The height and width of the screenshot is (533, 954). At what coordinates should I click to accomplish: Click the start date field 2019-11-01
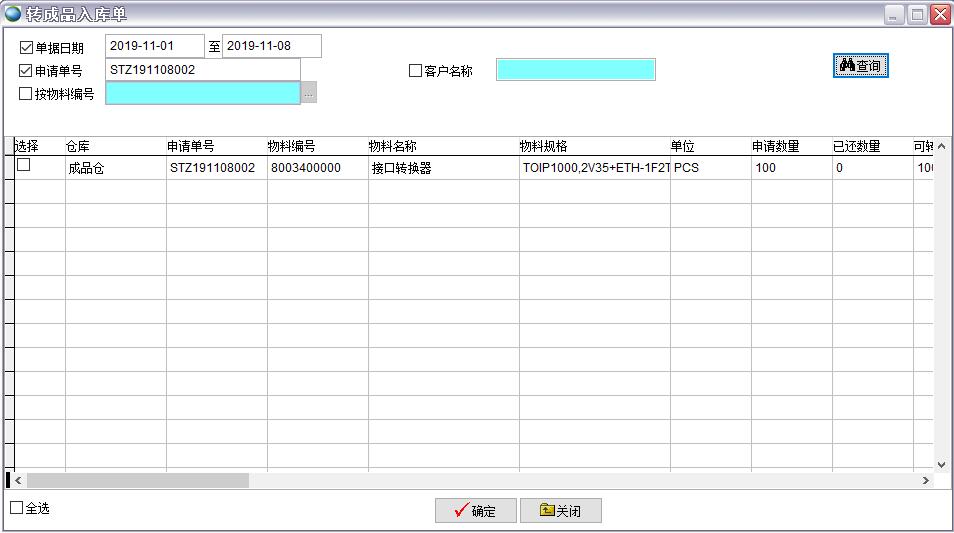(154, 46)
